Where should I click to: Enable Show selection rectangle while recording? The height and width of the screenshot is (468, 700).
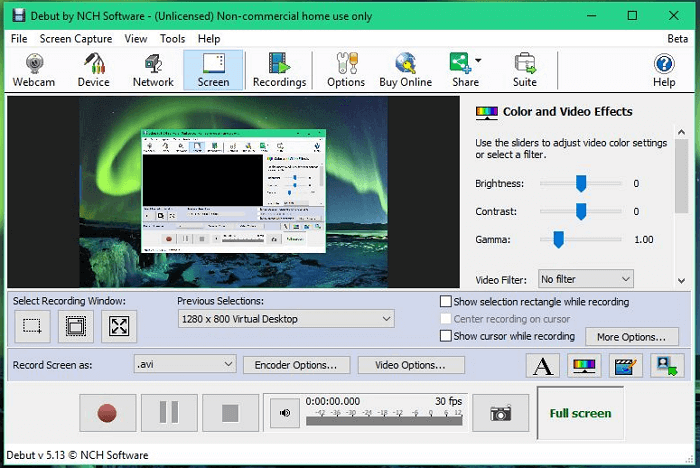click(446, 302)
